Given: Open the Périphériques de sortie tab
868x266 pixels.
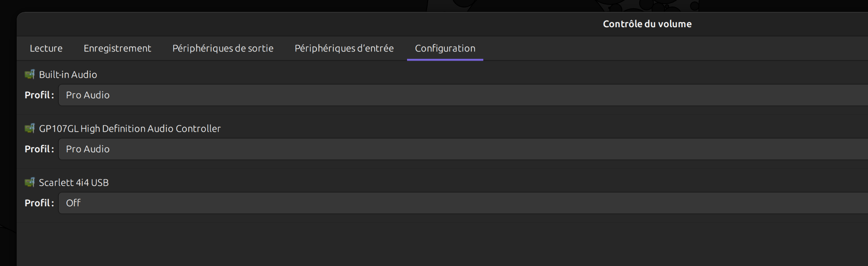Looking at the screenshot, I should click(223, 48).
